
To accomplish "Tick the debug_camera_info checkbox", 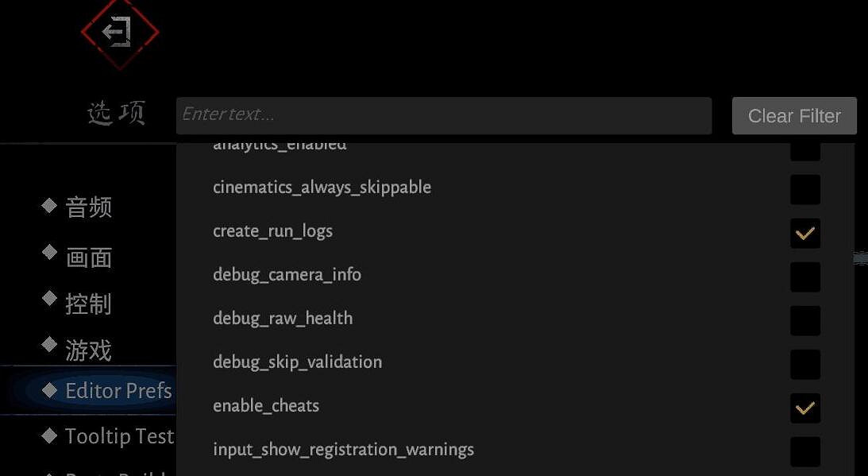I will tap(804, 277).
